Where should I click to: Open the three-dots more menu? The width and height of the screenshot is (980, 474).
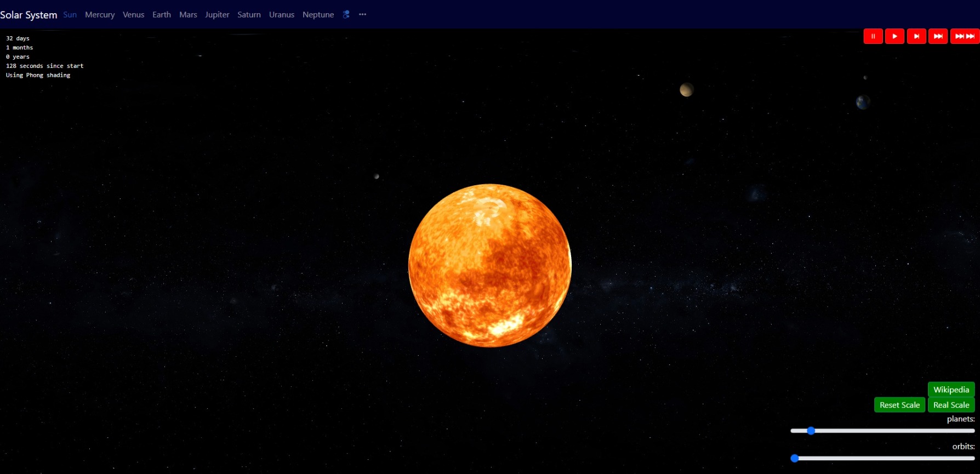[x=362, y=15]
